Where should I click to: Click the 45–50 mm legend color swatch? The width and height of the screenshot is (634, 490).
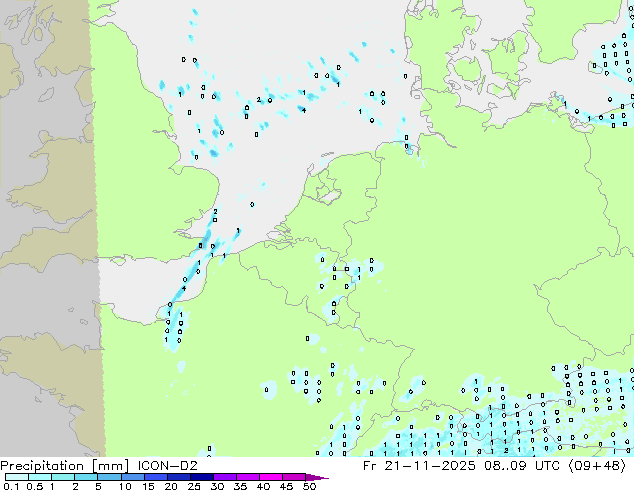[x=294, y=477]
